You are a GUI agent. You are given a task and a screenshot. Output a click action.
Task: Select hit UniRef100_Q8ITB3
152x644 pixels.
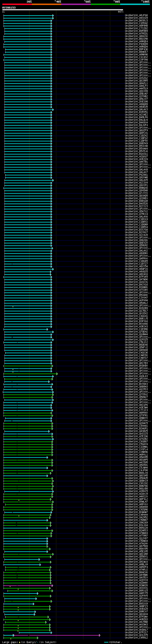click(x=136, y=363)
